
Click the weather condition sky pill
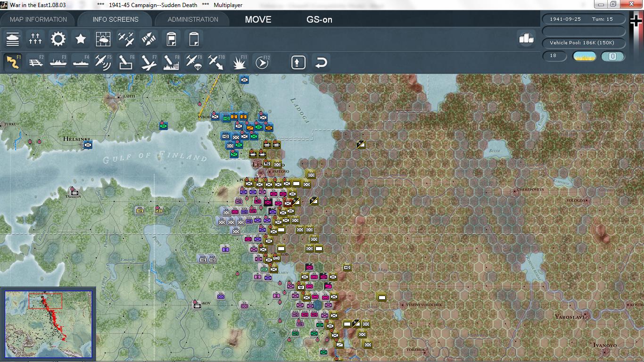(585, 56)
